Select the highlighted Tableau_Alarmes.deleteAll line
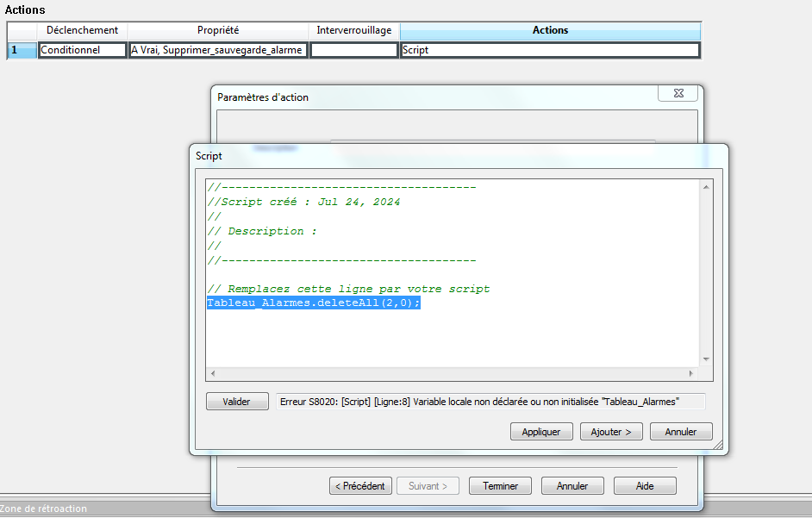 pyautogui.click(x=313, y=303)
